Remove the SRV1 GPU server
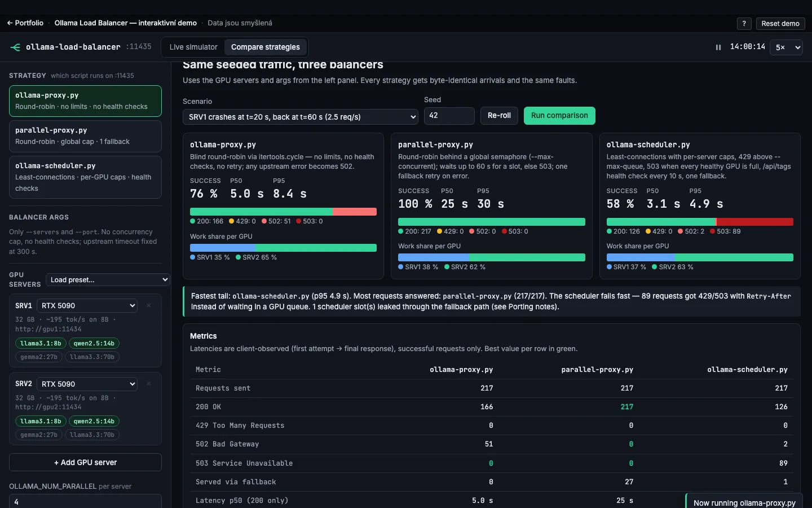 [149, 305]
